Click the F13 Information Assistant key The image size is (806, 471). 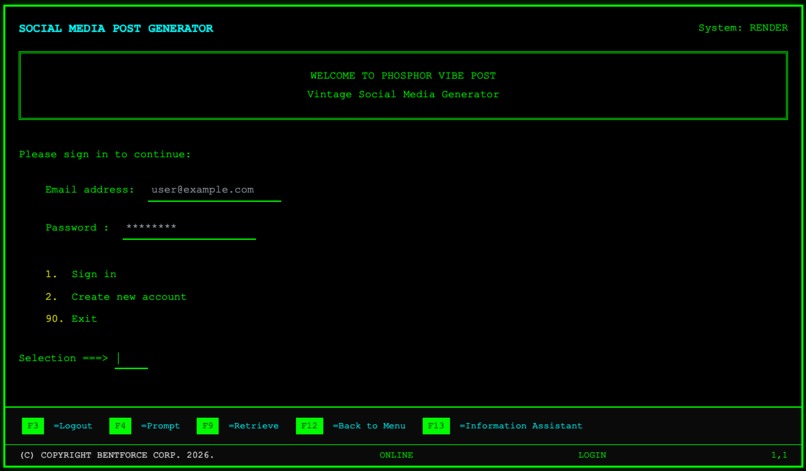coord(436,426)
